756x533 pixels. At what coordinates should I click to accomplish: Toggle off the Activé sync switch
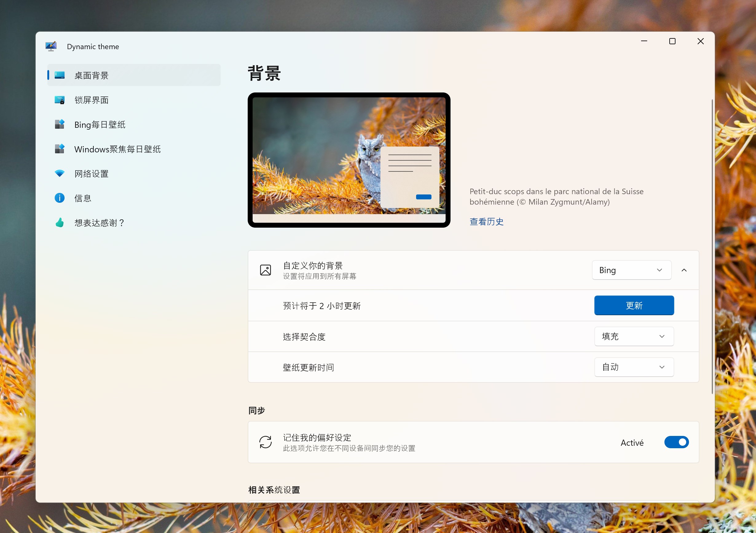tap(676, 442)
